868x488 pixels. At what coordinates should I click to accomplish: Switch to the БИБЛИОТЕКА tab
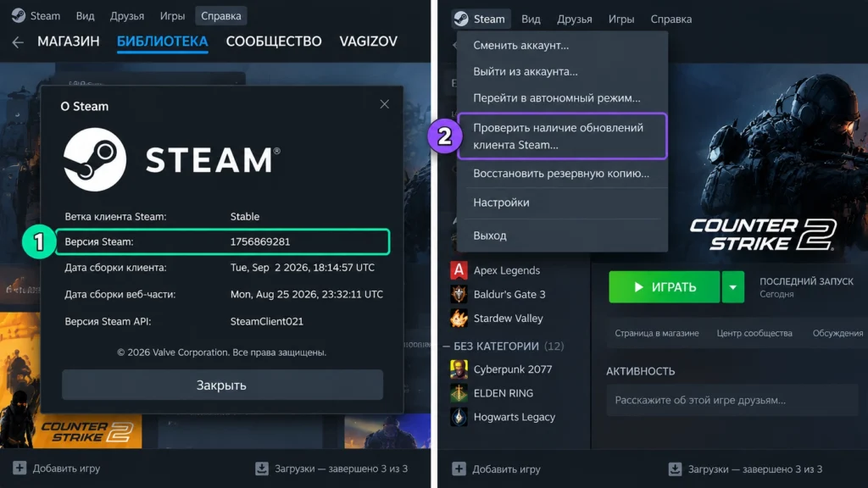click(x=162, y=42)
